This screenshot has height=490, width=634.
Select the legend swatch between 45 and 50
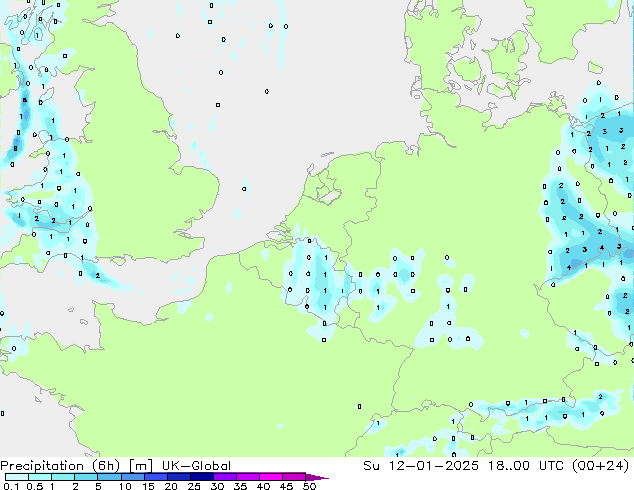pos(293,477)
